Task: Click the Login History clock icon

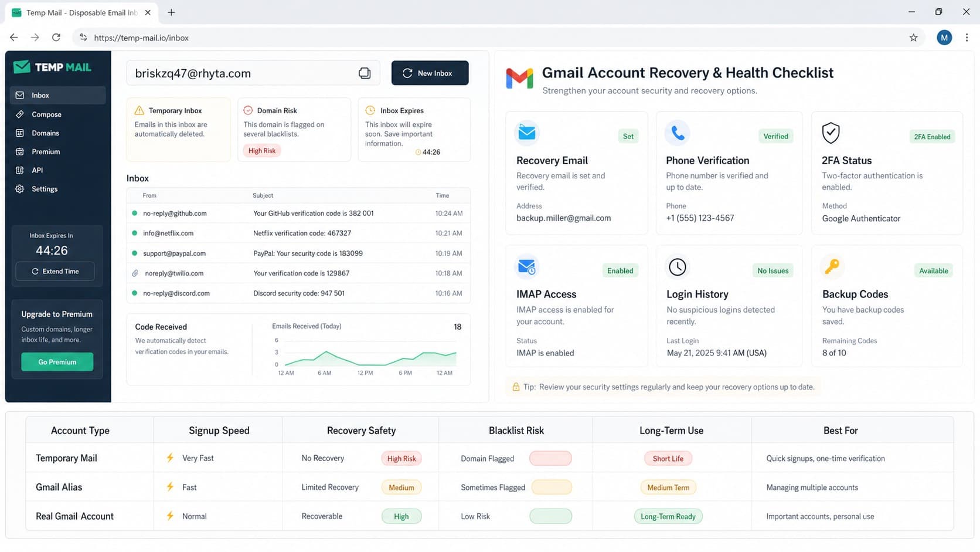Action: coord(677,267)
